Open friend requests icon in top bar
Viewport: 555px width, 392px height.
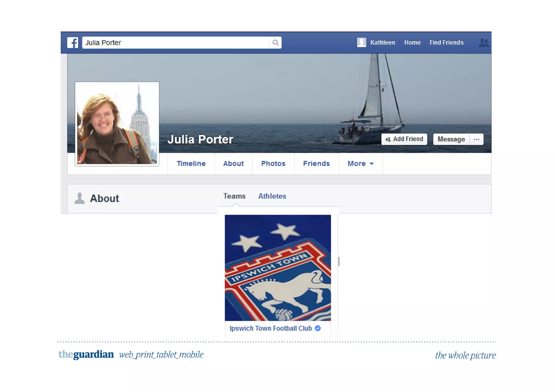(484, 43)
